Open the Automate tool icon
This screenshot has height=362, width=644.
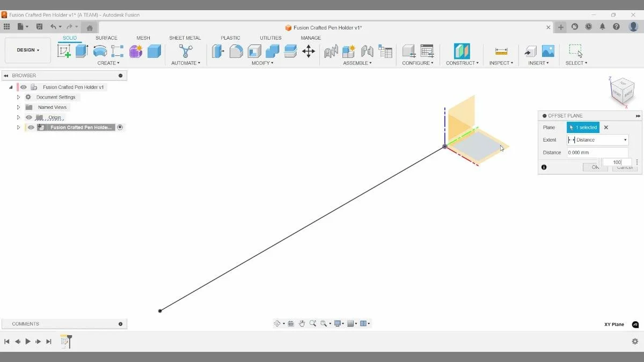coord(186,51)
